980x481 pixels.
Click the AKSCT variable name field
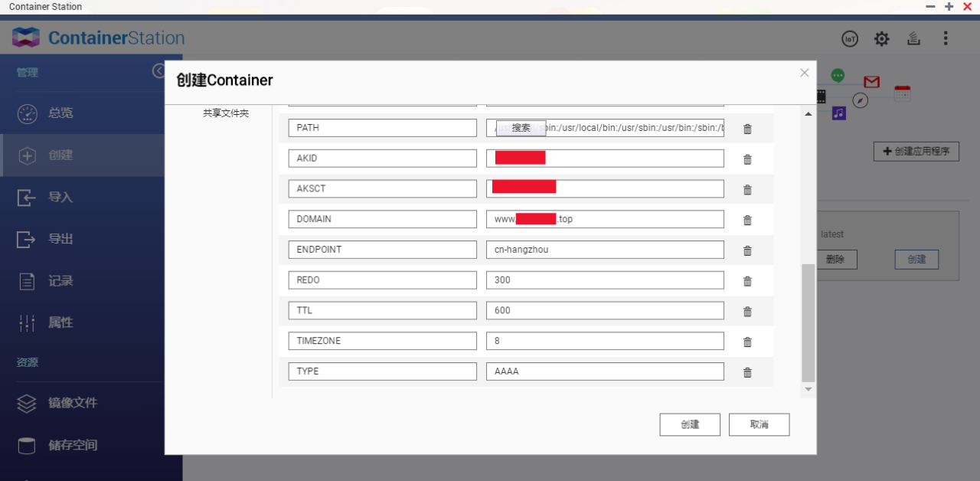pyautogui.click(x=383, y=188)
